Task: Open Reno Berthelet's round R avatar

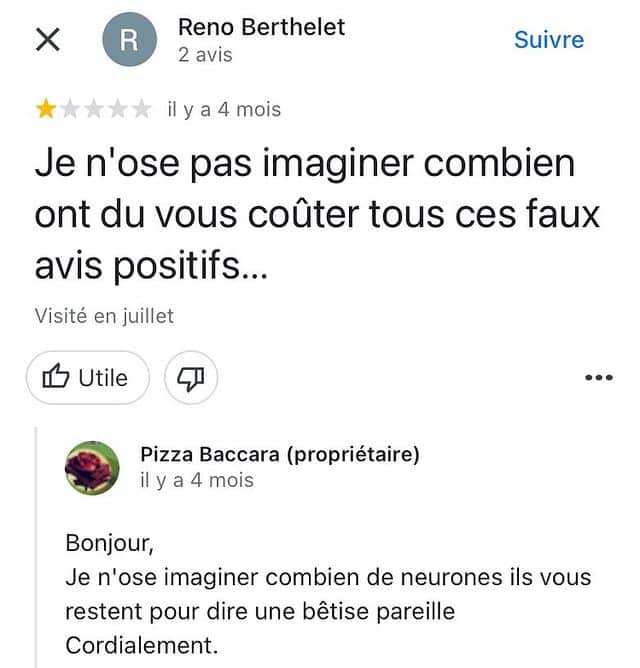Action: pos(130,40)
